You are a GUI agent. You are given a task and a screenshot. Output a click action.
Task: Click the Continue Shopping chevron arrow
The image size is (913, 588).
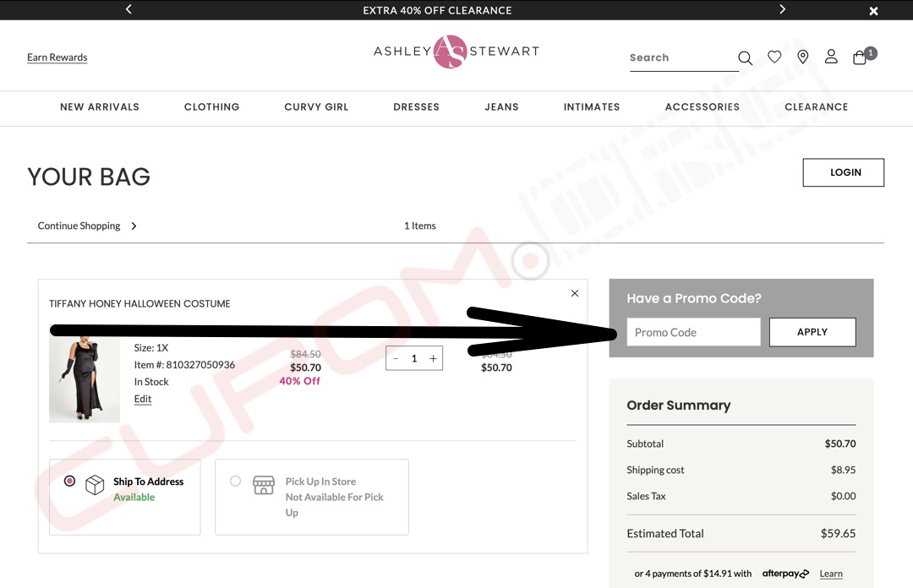pos(134,226)
